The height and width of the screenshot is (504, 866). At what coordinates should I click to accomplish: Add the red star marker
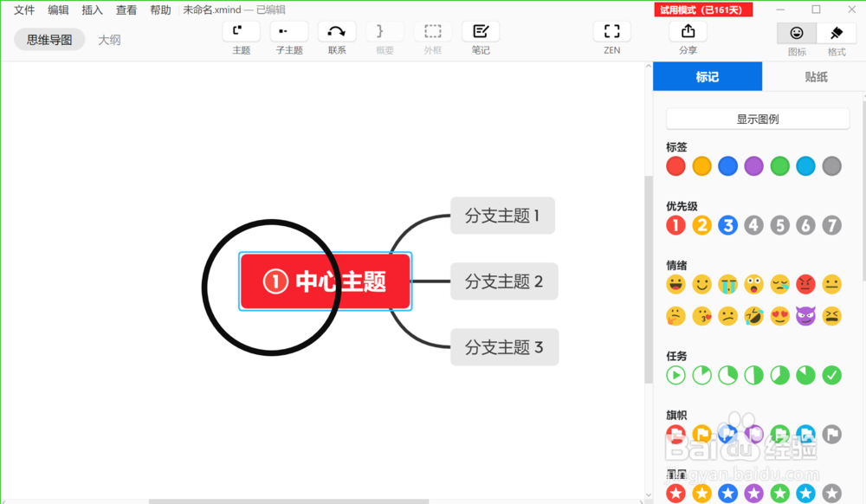coord(675,493)
